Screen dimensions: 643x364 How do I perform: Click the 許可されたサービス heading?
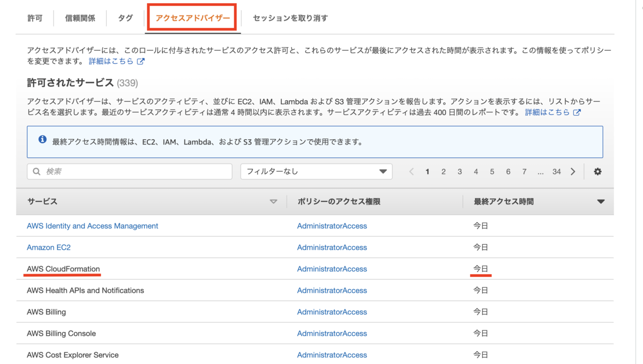[x=70, y=83]
